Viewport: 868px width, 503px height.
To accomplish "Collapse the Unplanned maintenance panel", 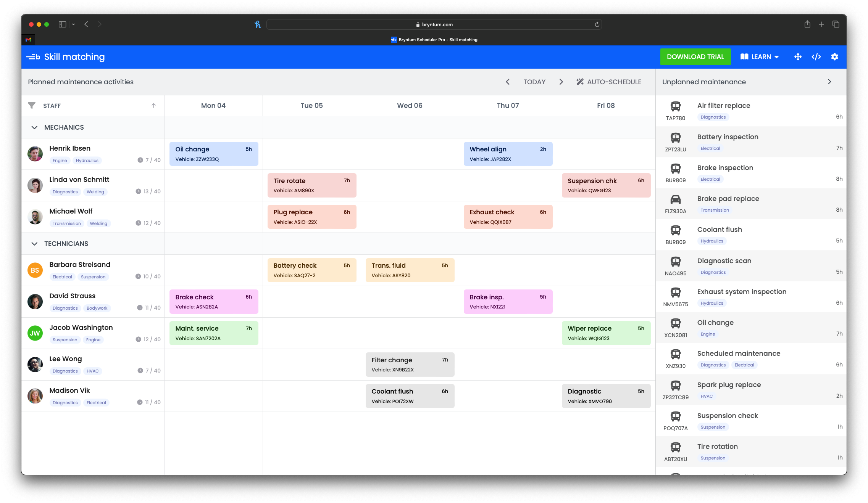I will pyautogui.click(x=829, y=82).
